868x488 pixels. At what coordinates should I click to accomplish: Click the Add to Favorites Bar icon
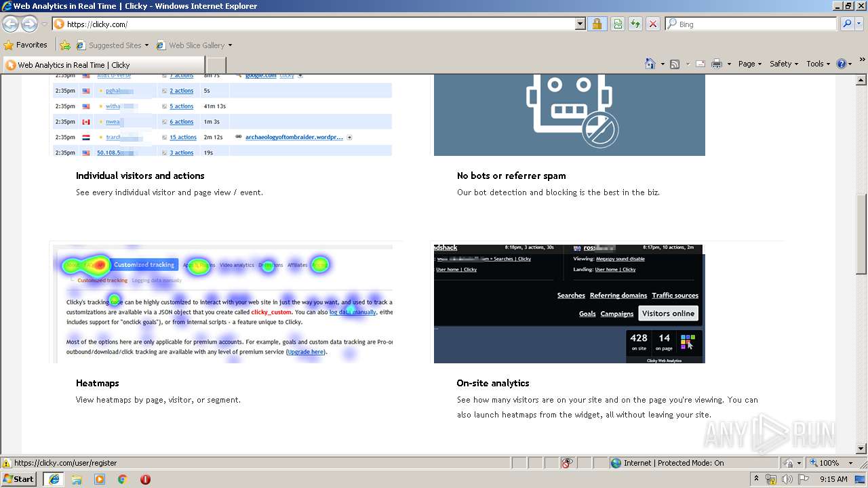[x=65, y=45]
